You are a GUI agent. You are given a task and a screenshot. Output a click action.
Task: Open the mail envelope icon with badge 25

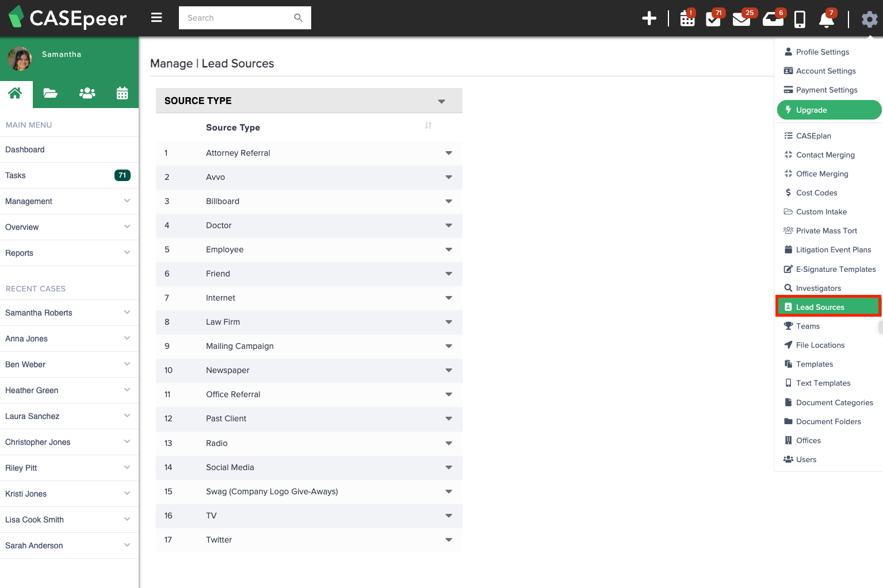tap(743, 18)
